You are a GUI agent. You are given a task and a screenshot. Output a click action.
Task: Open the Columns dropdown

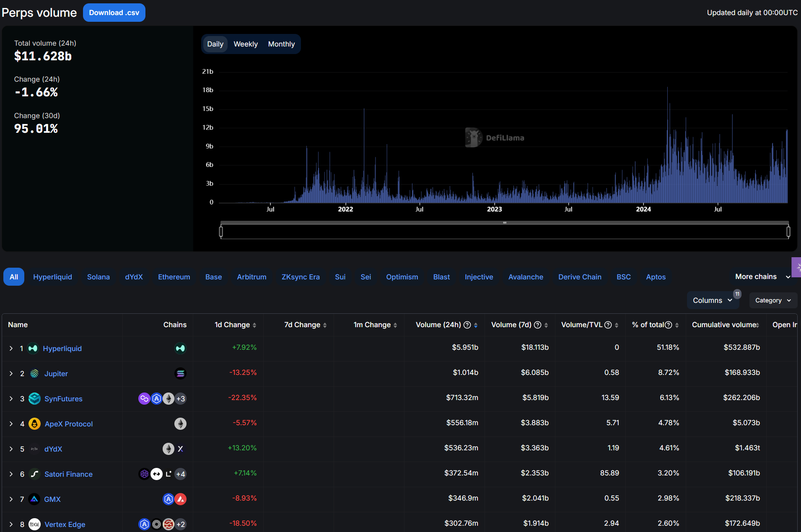(712, 300)
